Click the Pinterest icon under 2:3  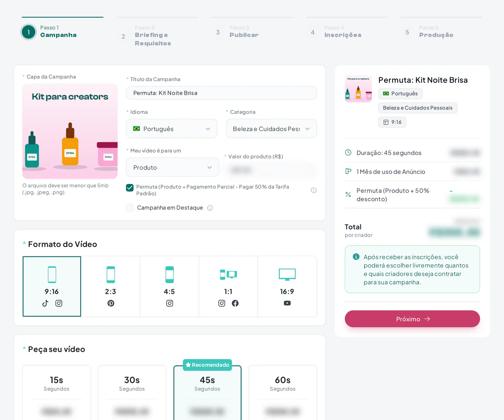pos(111,303)
